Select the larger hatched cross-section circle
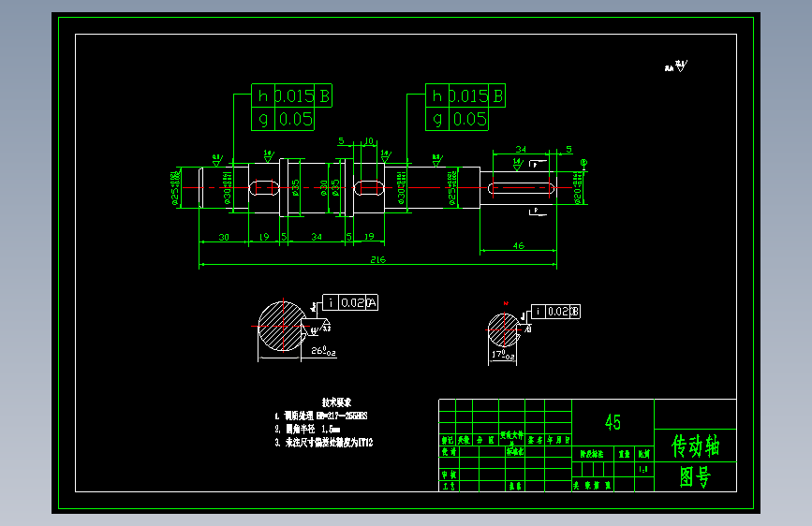 pyautogui.click(x=283, y=326)
